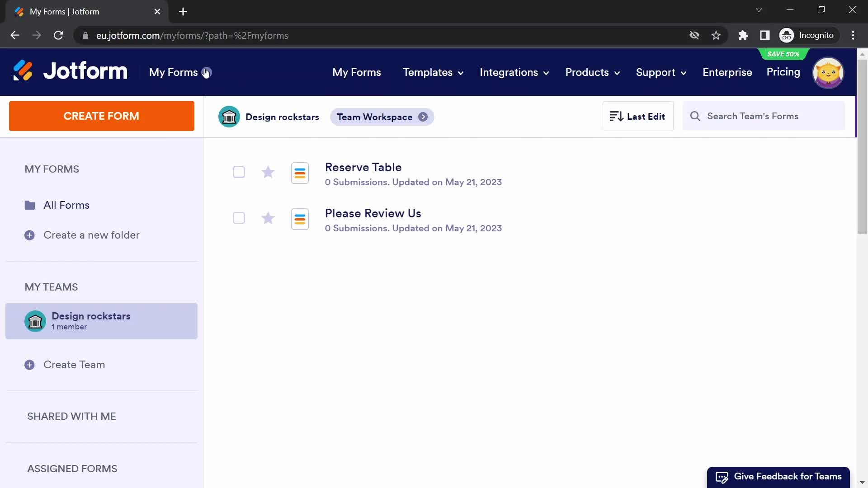Star the Reserve Table form

point(268,172)
